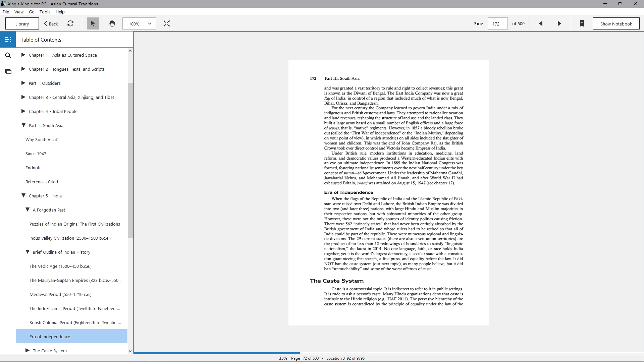The image size is (644, 362).
Task: Open the zoom level 100% dropdown
Action: (x=139, y=23)
